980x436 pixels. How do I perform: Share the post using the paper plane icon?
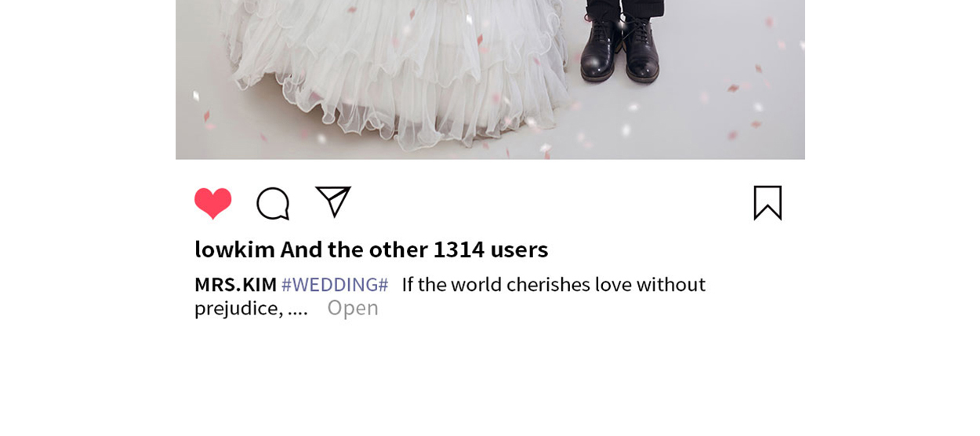pos(333,202)
